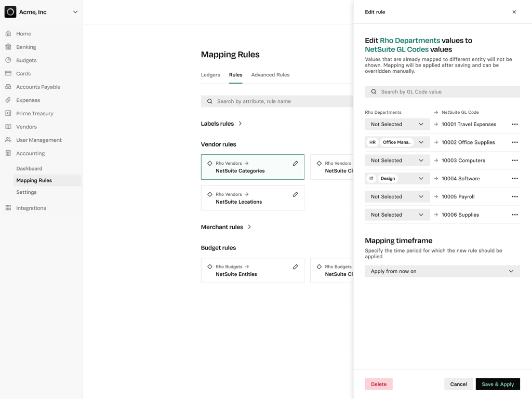Close the Edit rule panel
The image size is (532, 399).
tap(514, 12)
